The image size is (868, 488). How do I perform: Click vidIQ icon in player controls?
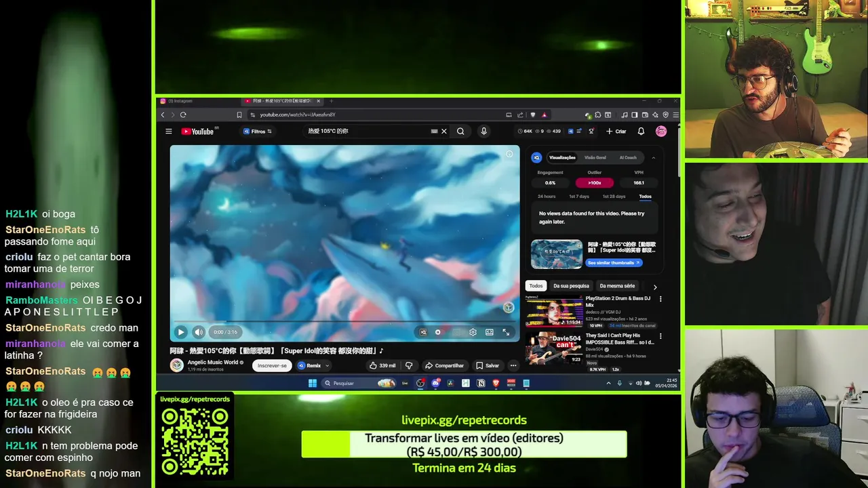[x=423, y=332]
